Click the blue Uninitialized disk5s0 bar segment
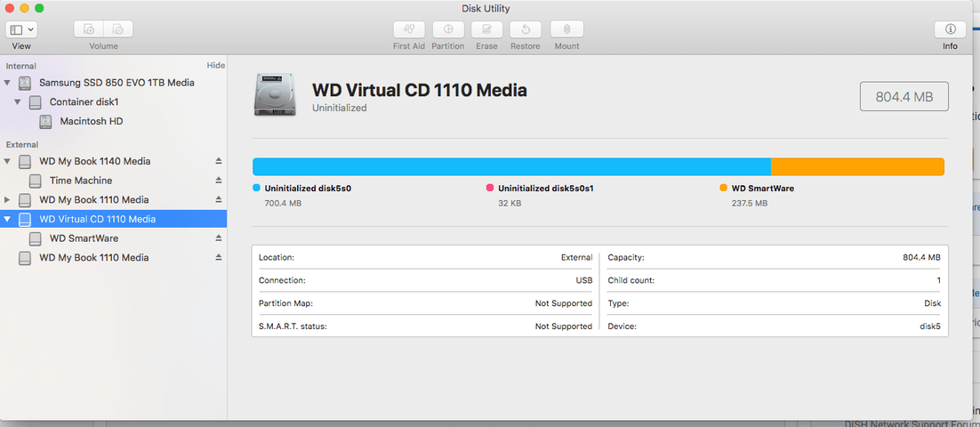This screenshot has height=427, width=980. point(511,167)
